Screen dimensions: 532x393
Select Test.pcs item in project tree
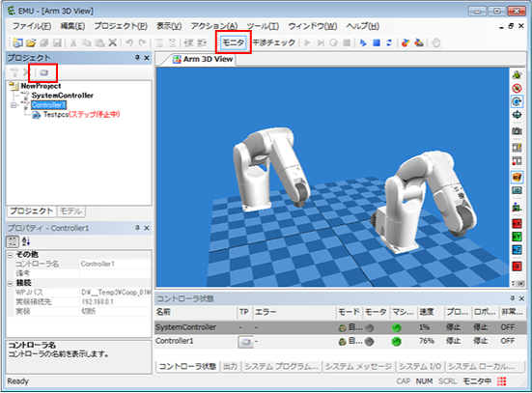pos(56,115)
